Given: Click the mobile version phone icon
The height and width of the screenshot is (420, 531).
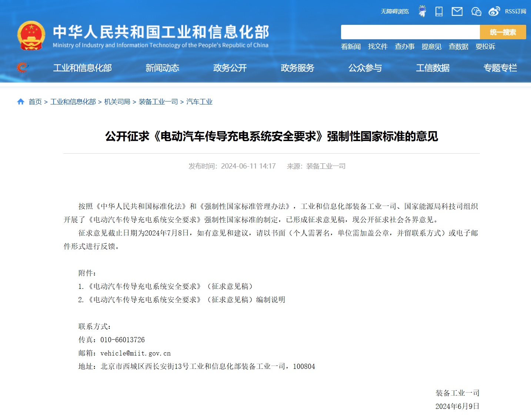Looking at the screenshot, I should pyautogui.click(x=439, y=11).
